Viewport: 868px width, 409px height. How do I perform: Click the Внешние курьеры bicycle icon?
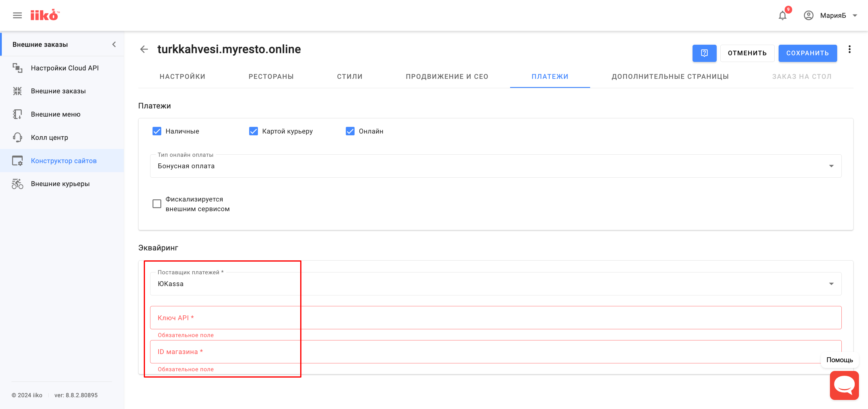tap(17, 184)
